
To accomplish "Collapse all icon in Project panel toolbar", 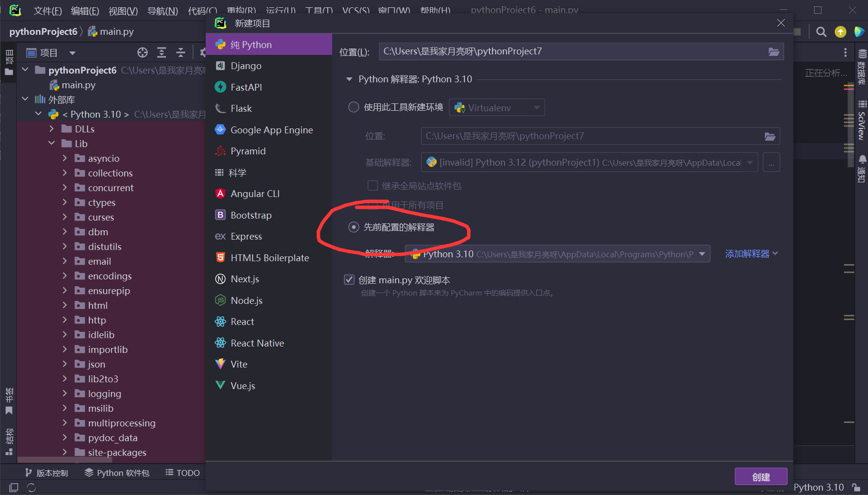I will tap(181, 52).
